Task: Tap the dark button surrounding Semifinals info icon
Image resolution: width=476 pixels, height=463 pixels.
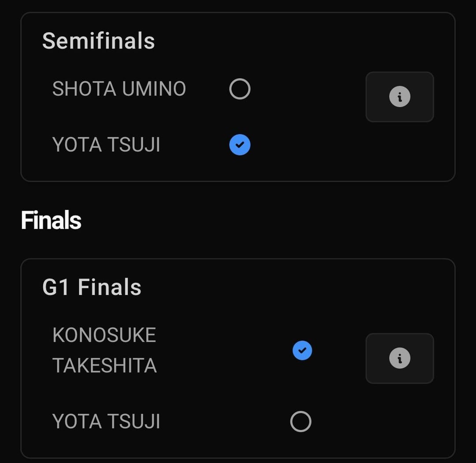Action: [399, 97]
